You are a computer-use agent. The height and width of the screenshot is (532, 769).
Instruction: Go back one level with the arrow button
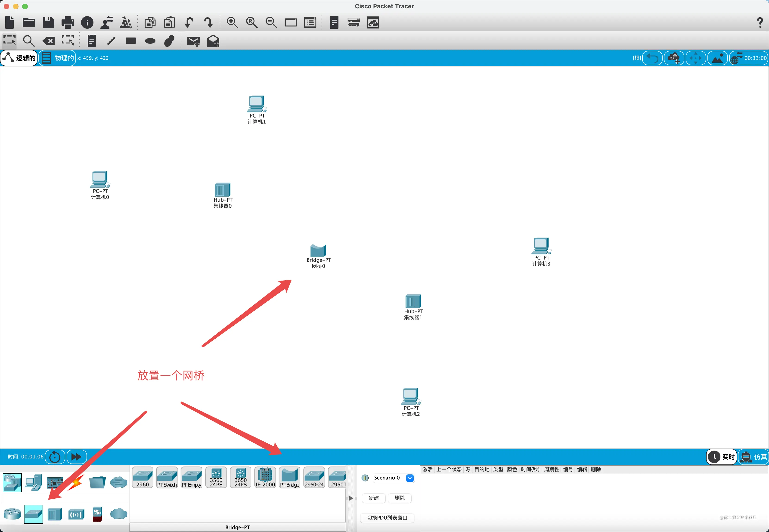pyautogui.click(x=652, y=58)
